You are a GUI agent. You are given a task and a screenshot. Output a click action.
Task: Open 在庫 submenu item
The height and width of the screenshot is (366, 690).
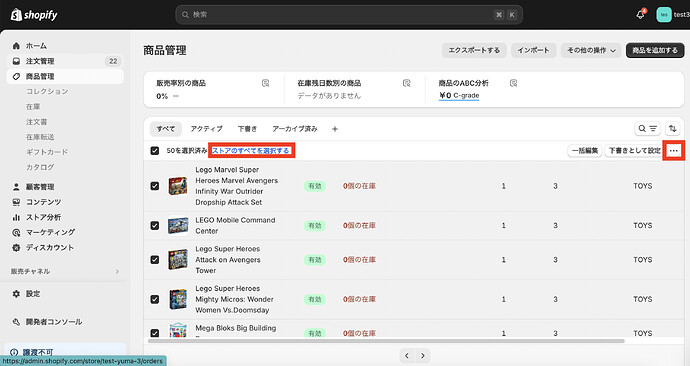(33, 106)
